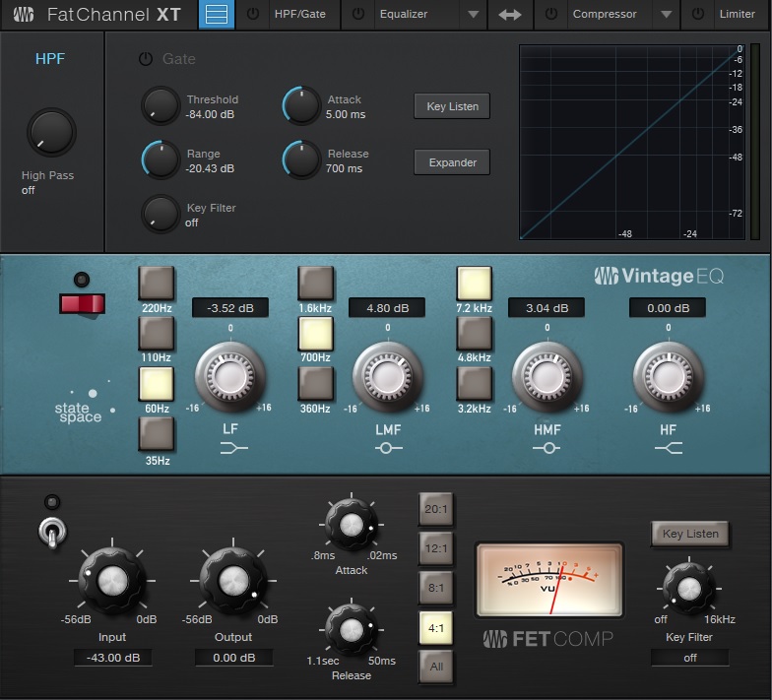
Task: Click the Expander button
Action: coord(452,161)
